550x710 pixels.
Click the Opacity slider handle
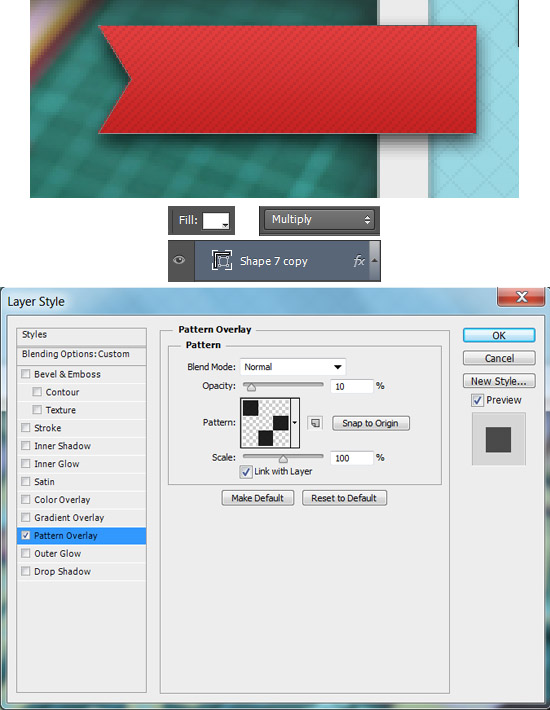point(251,387)
